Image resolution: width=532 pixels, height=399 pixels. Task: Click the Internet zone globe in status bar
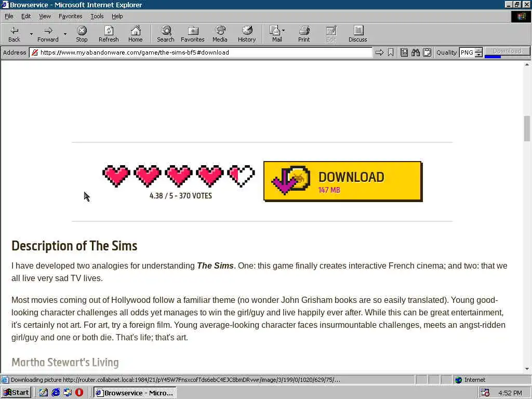(x=459, y=380)
